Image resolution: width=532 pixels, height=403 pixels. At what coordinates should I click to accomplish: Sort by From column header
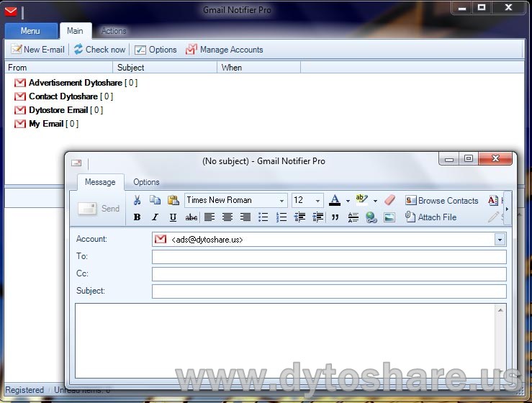click(x=58, y=68)
